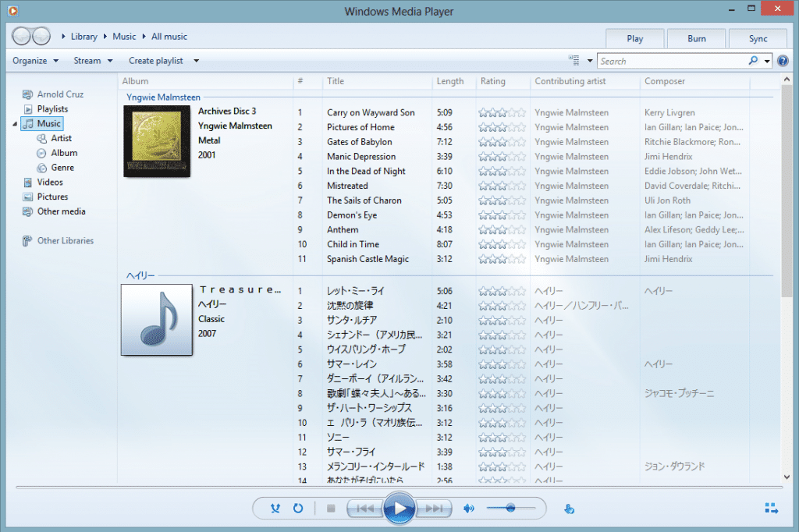
Task: Adjust the volume slider
Action: click(510, 508)
